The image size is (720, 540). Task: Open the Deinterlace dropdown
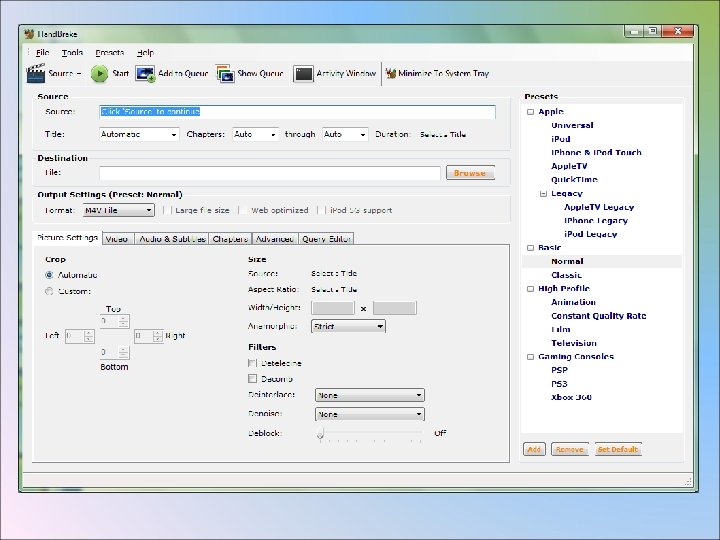[370, 395]
